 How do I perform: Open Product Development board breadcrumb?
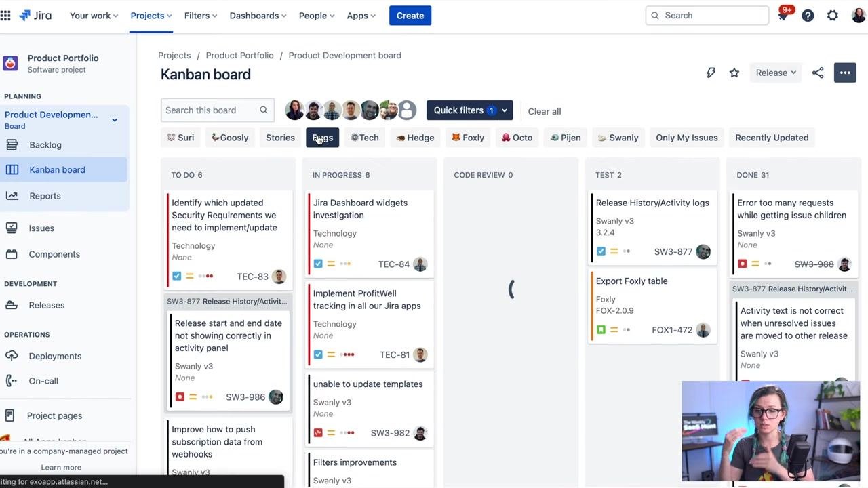345,56
